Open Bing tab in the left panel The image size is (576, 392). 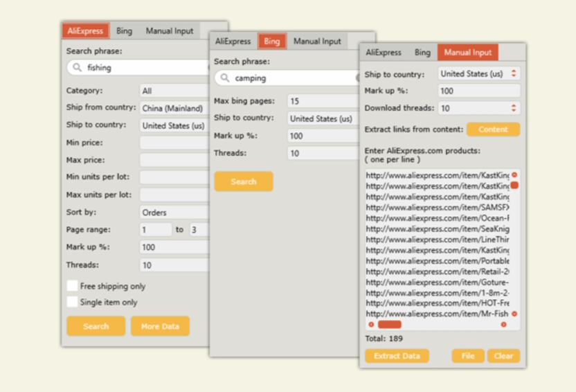click(124, 31)
